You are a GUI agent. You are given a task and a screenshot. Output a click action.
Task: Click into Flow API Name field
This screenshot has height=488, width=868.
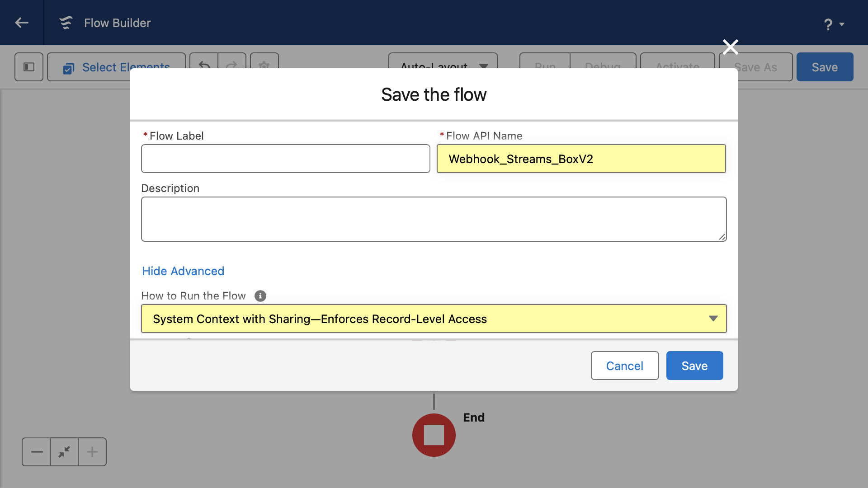tap(581, 159)
